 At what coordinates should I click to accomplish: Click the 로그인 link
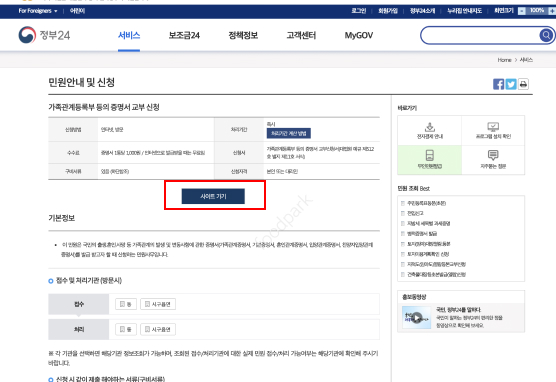(x=358, y=11)
